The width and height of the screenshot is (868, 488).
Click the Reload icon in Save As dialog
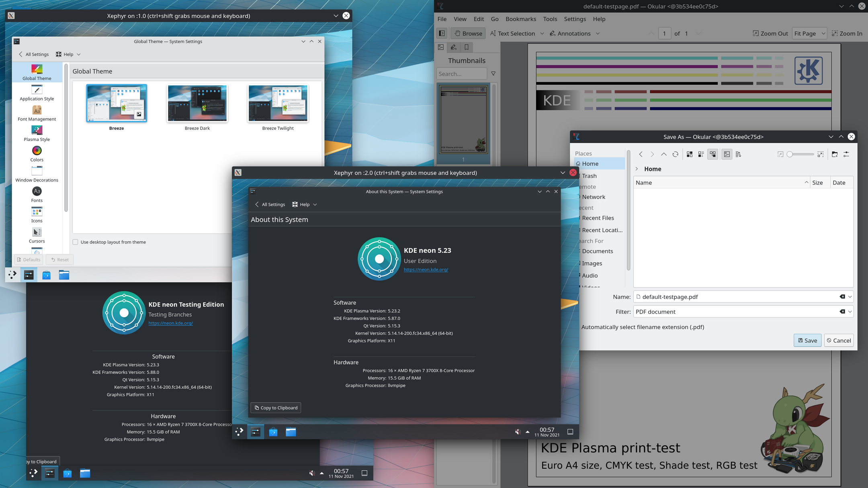point(675,154)
